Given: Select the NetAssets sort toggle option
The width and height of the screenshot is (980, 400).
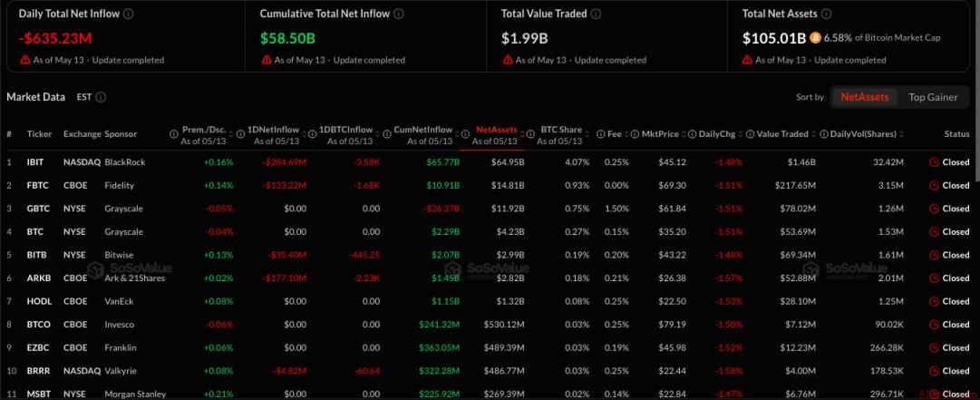Looking at the screenshot, I should (864, 97).
